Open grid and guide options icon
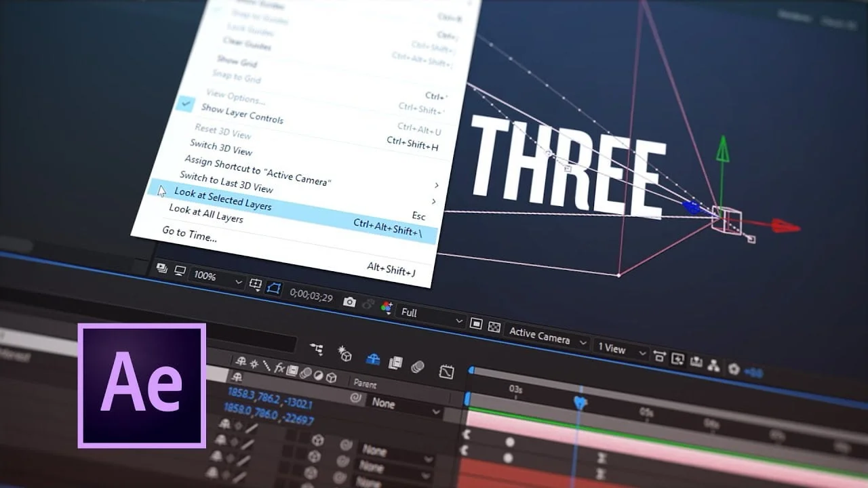Viewport: 868px width, 488px height. (256, 285)
